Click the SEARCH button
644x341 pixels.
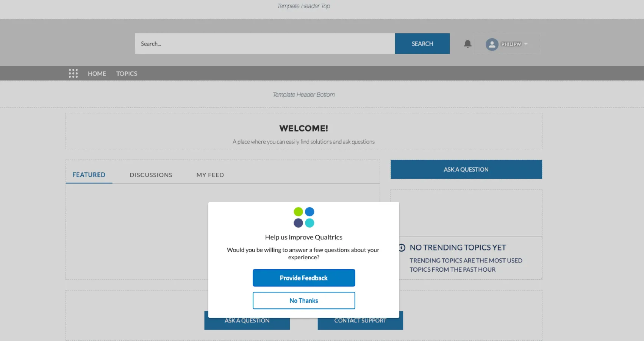click(422, 44)
